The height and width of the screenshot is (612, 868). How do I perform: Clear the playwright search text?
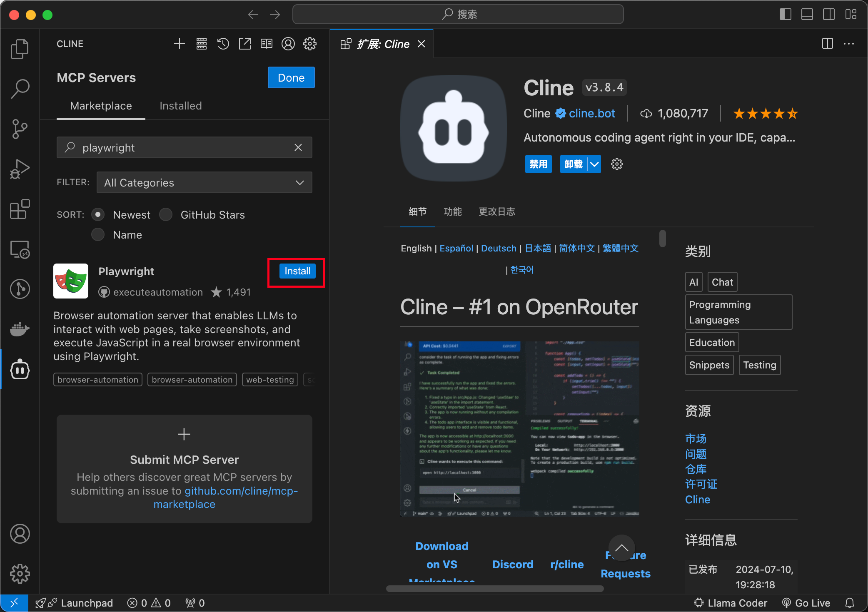(298, 147)
